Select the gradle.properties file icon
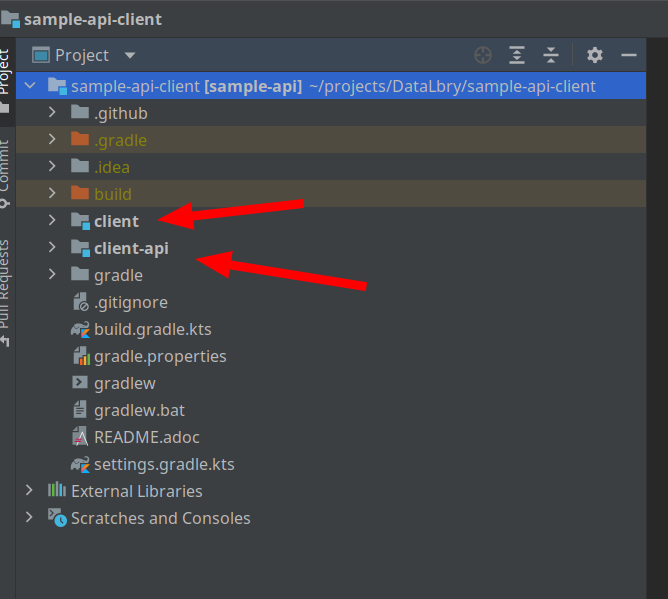 pos(80,356)
